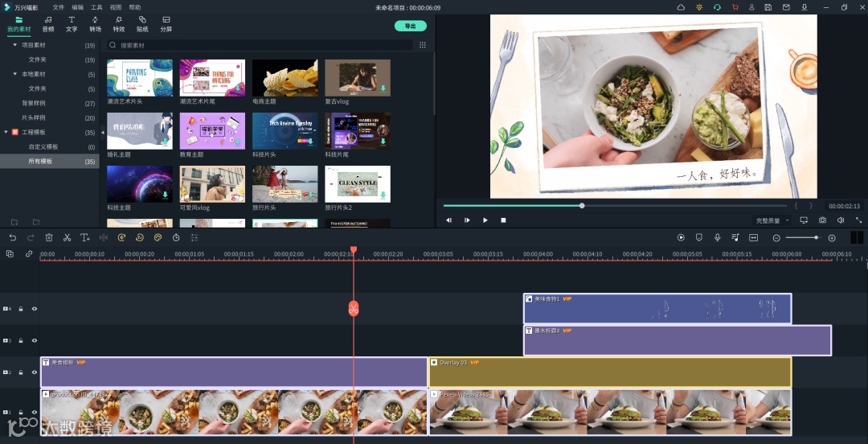Add a marker with shield icon

tap(698, 237)
